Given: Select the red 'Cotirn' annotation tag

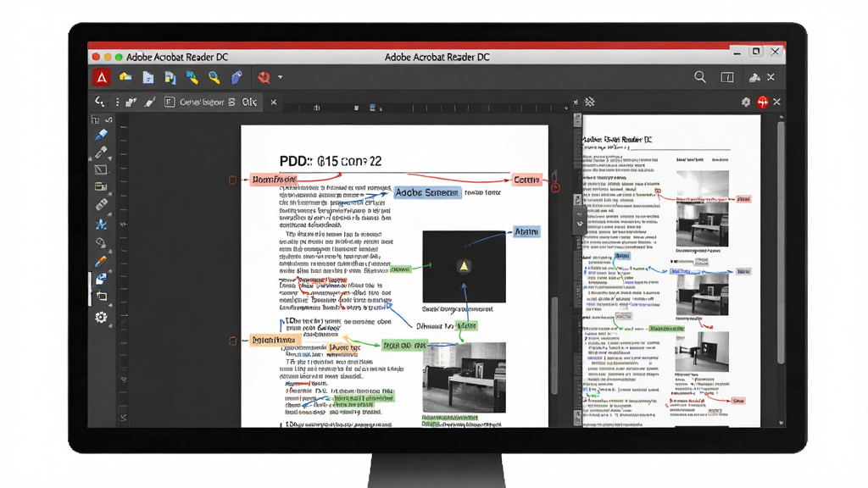Looking at the screenshot, I should [x=526, y=180].
